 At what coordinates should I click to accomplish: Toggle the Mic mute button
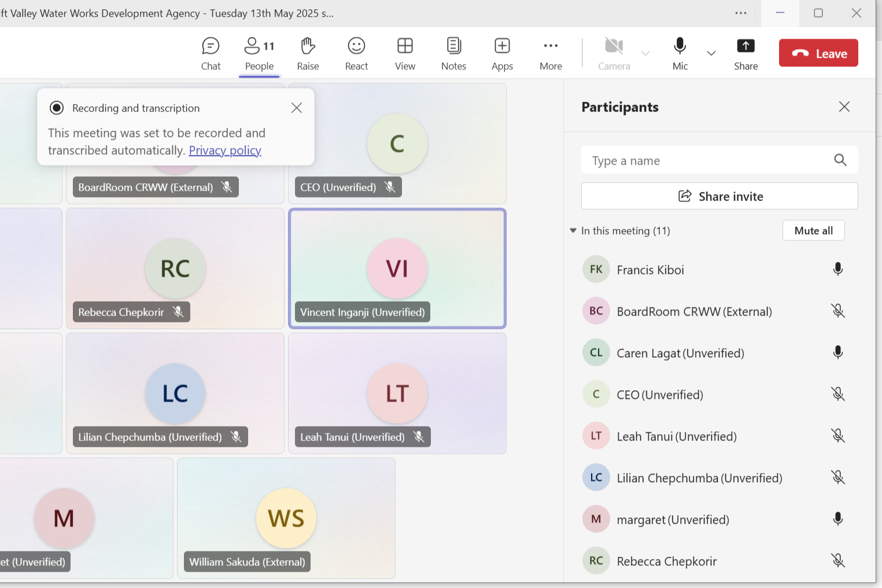680,53
